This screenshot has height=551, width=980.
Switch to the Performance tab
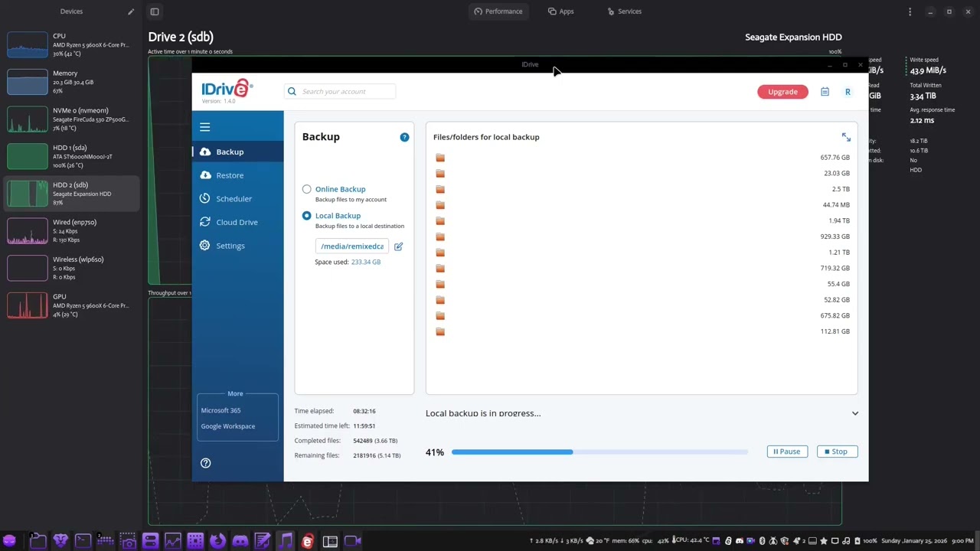pyautogui.click(x=498, y=11)
